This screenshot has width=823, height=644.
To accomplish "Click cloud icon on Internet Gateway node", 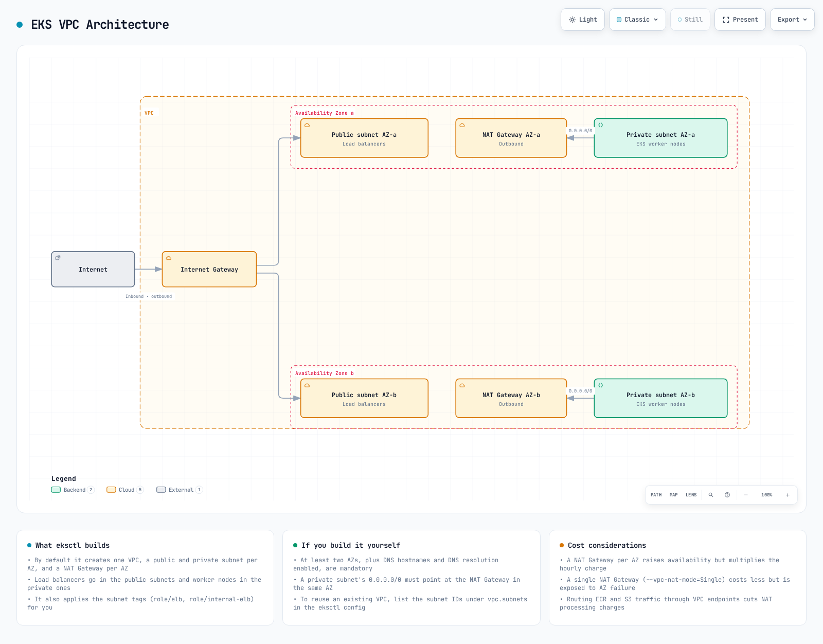I will (x=169, y=258).
